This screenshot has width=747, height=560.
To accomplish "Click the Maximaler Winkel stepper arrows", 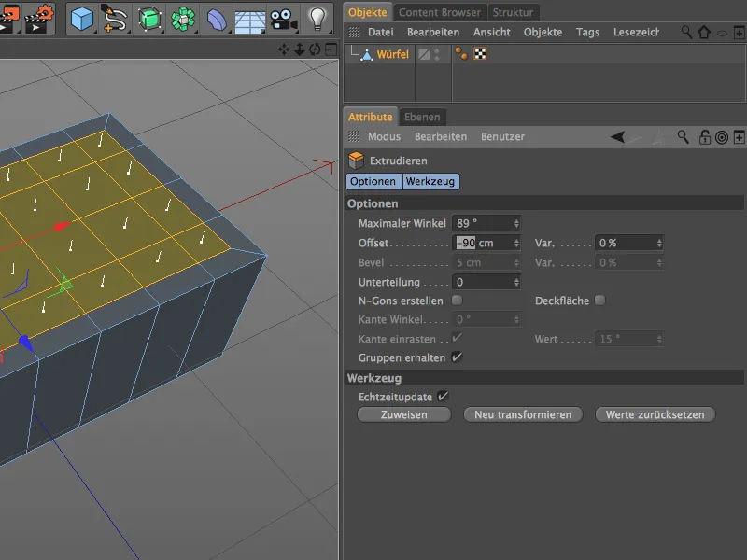I will coord(516,223).
